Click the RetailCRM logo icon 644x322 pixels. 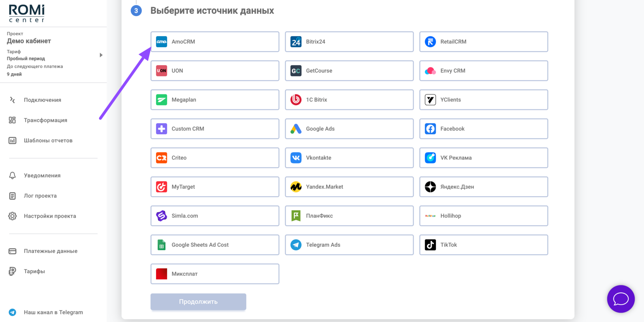tap(430, 41)
